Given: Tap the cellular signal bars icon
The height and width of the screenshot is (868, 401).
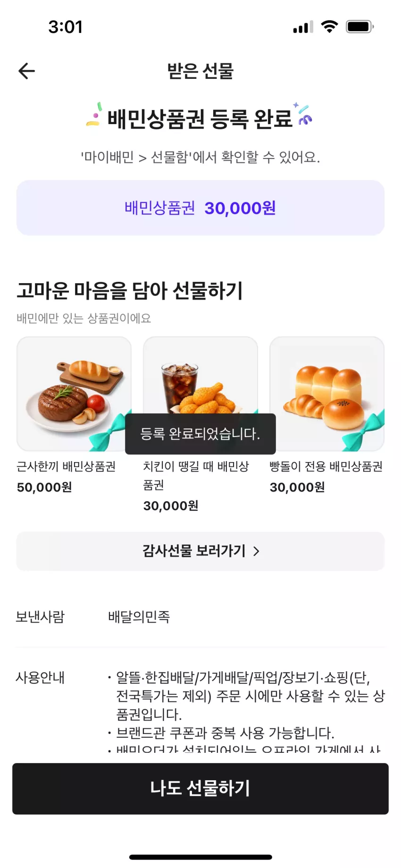Looking at the screenshot, I should [x=303, y=27].
